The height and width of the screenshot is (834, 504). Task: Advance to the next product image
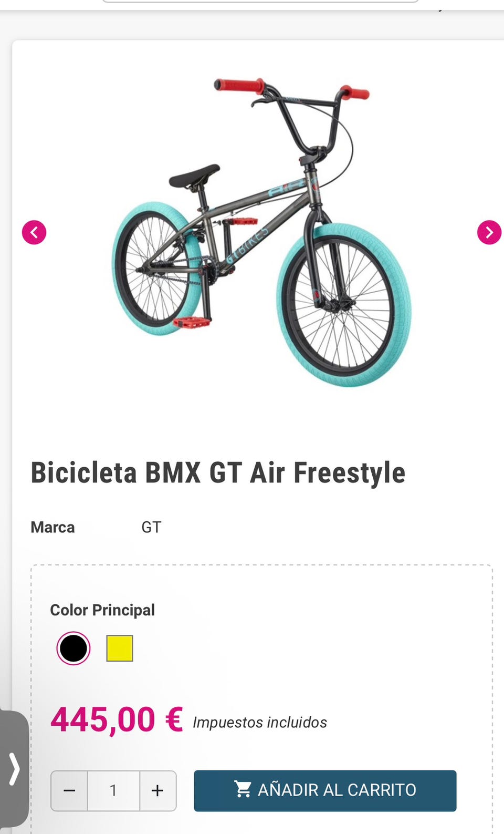point(489,232)
